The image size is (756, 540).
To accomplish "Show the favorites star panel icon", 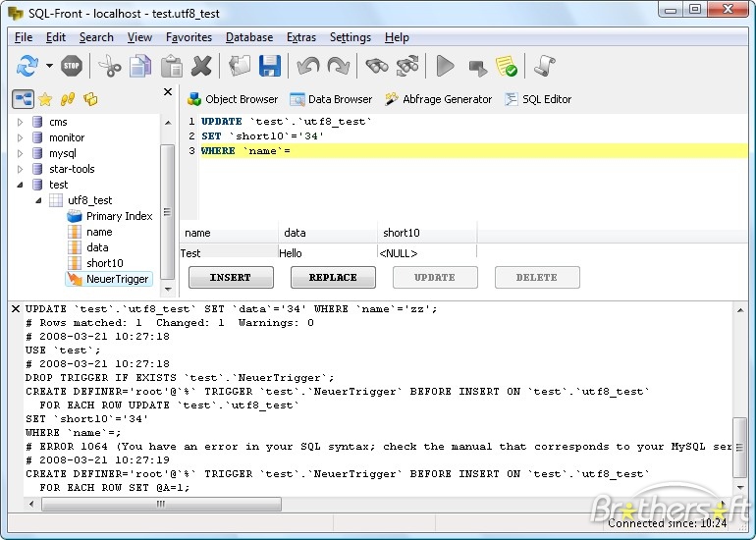I will (x=45, y=99).
